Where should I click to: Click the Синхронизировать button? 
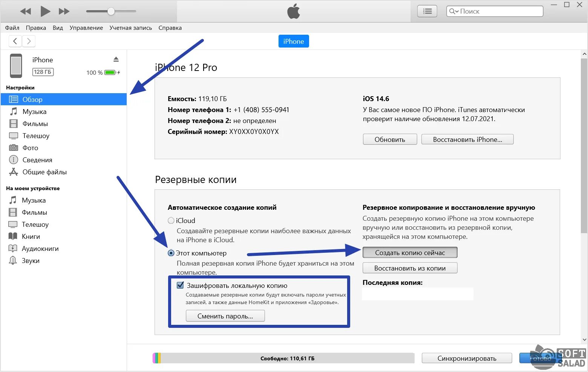tap(467, 358)
